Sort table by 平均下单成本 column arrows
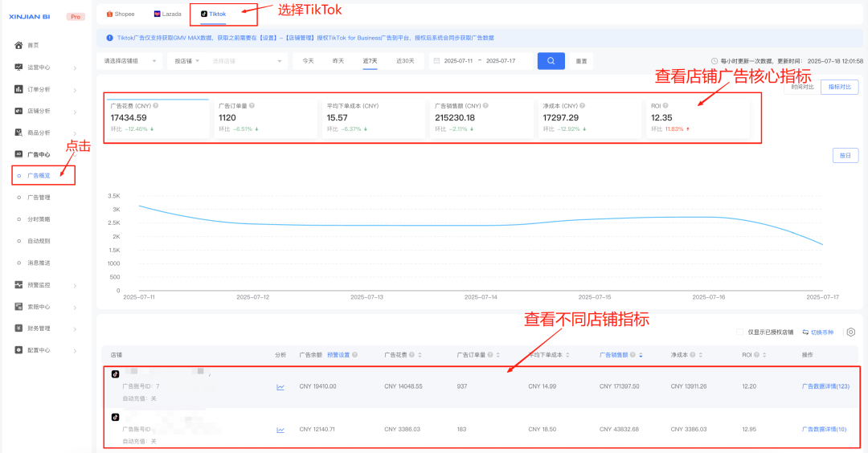The width and height of the screenshot is (868, 453). [567, 355]
